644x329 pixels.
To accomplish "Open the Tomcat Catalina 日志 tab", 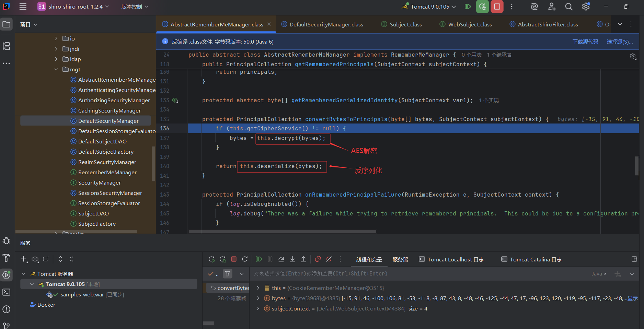I will (x=535, y=259).
